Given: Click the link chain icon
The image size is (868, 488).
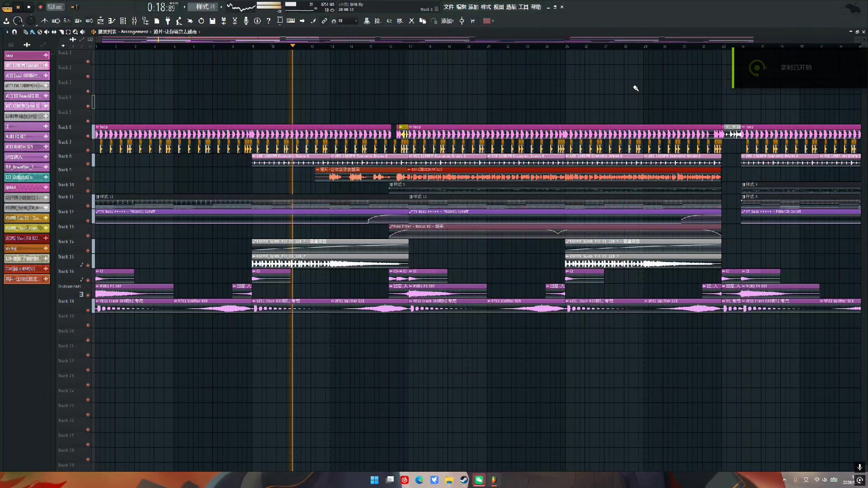Looking at the screenshot, I should point(324,21).
